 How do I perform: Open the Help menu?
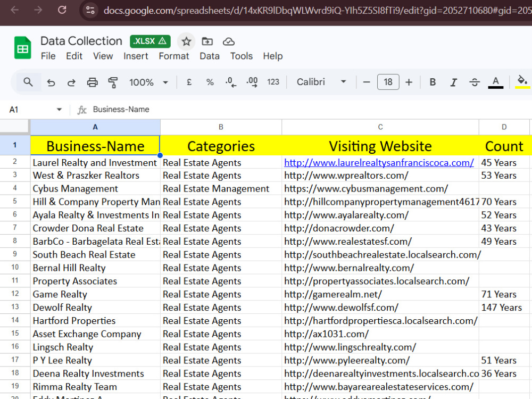click(273, 56)
